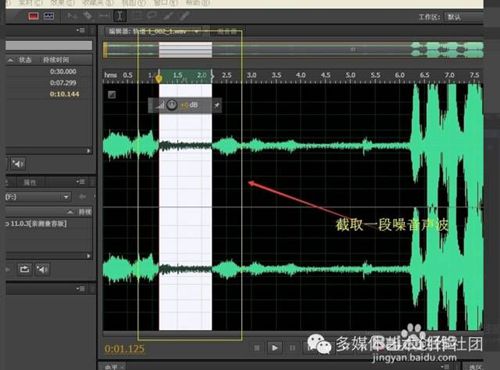Click the Play button in transport
This screenshot has width=500, height=370.
click(275, 348)
